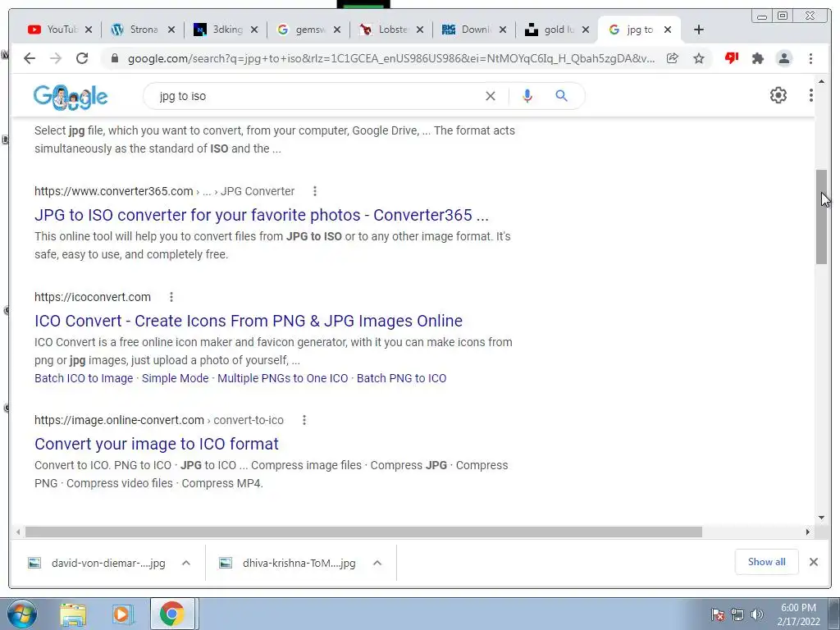Close the YouTube tab
The image size is (840, 630).
point(89,30)
